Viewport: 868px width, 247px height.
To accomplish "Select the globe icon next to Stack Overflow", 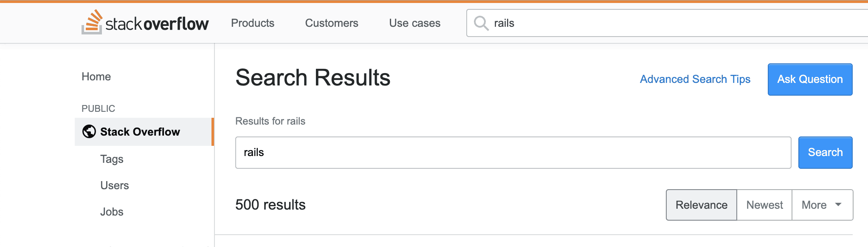I will point(88,132).
